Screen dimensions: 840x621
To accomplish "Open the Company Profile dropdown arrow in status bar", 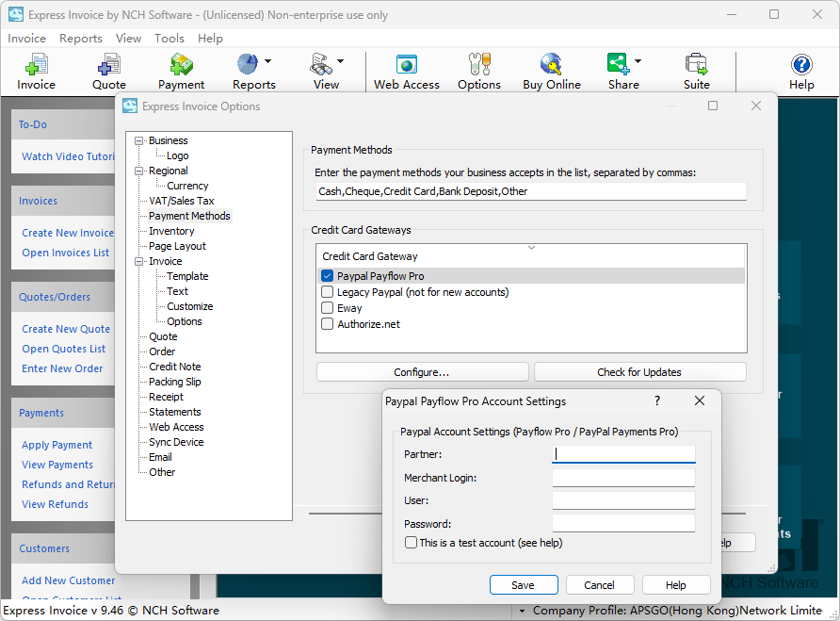I will point(522,611).
